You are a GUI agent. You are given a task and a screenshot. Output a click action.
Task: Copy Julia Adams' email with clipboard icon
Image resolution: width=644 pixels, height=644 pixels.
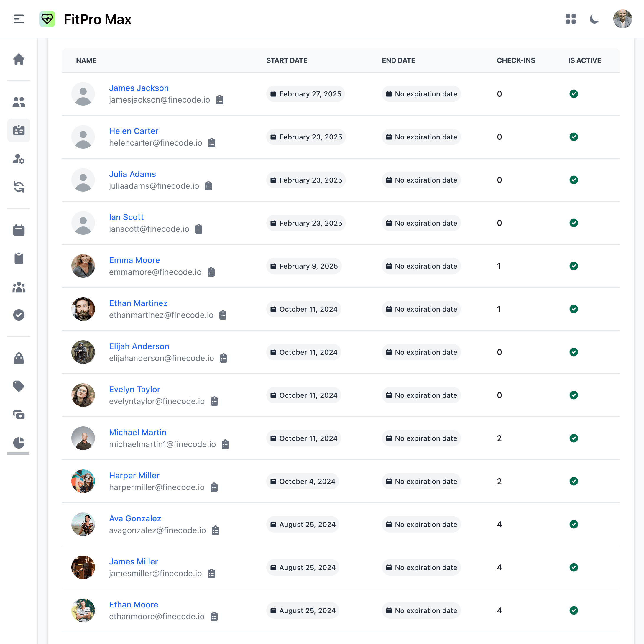(208, 186)
